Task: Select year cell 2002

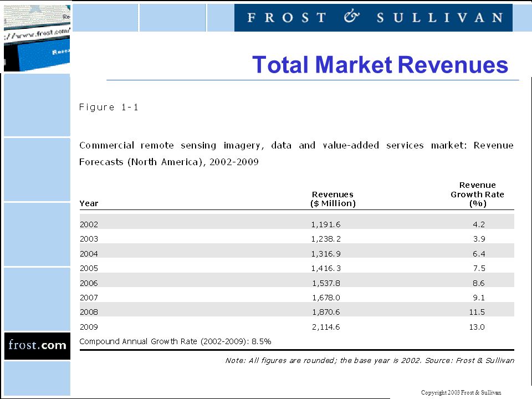Action: pyautogui.click(x=89, y=224)
